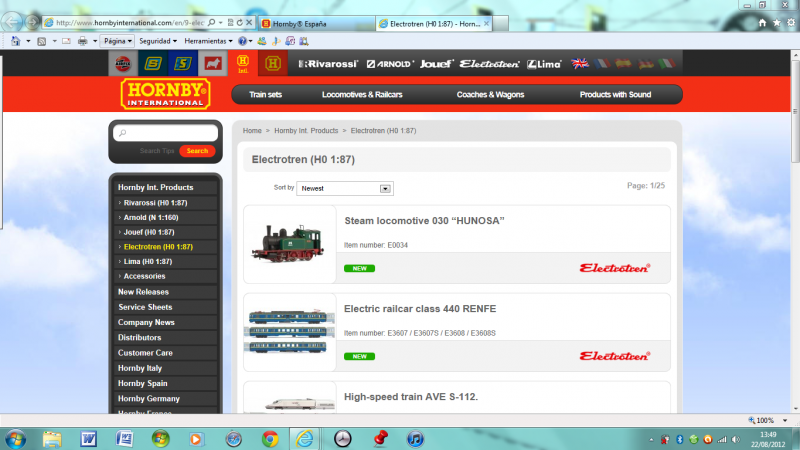Switch language with the UK flag
800x450 pixels.
(x=580, y=63)
